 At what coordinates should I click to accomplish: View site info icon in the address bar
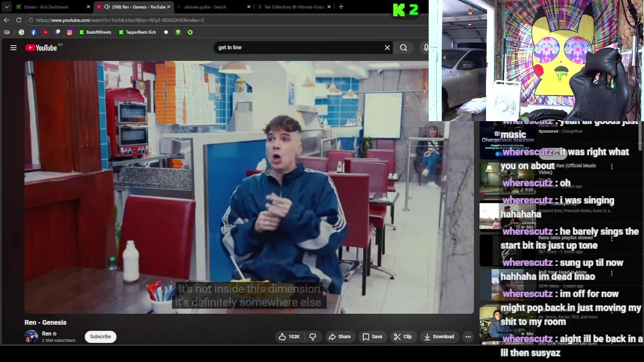[x=31, y=20]
